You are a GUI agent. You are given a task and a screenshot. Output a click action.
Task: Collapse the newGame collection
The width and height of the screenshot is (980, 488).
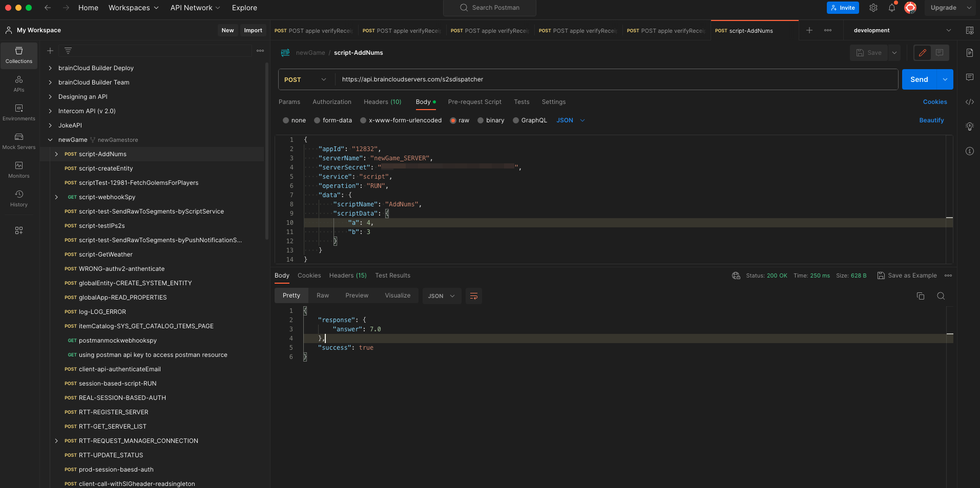click(50, 140)
